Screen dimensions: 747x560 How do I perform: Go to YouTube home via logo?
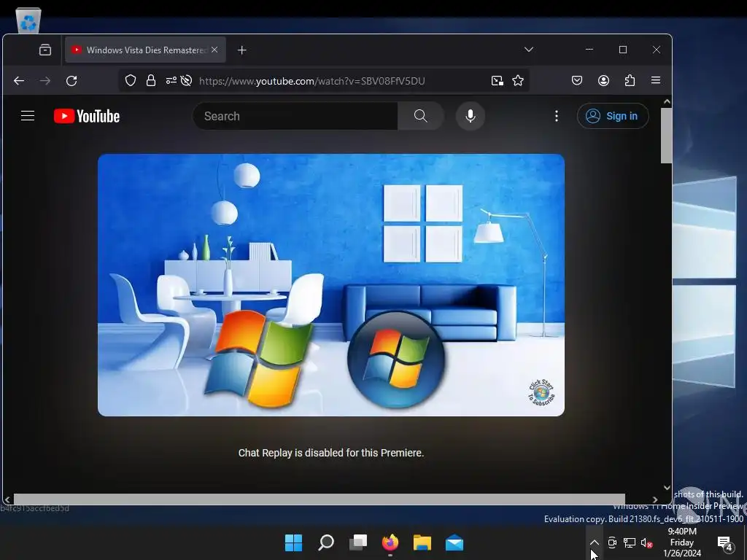[87, 116]
